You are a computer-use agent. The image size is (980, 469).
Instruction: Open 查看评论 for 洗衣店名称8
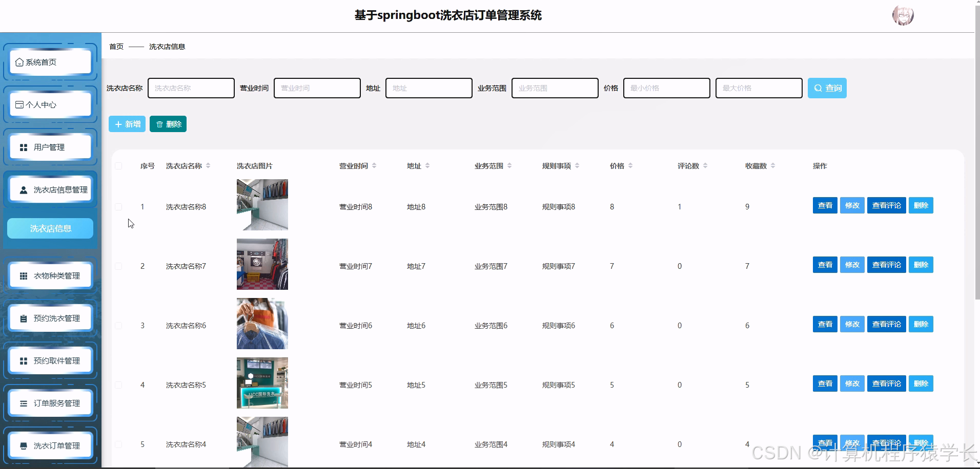click(x=886, y=205)
